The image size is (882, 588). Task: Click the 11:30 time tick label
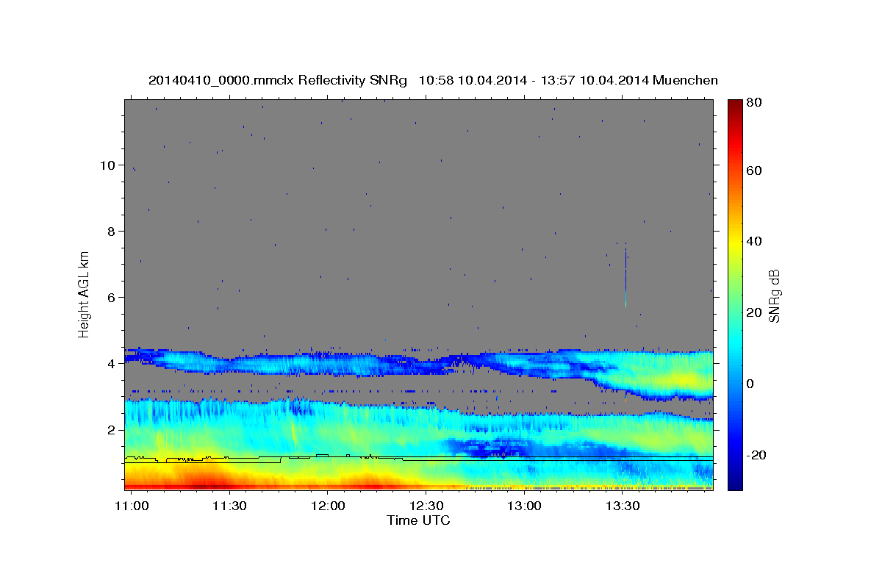pos(230,506)
